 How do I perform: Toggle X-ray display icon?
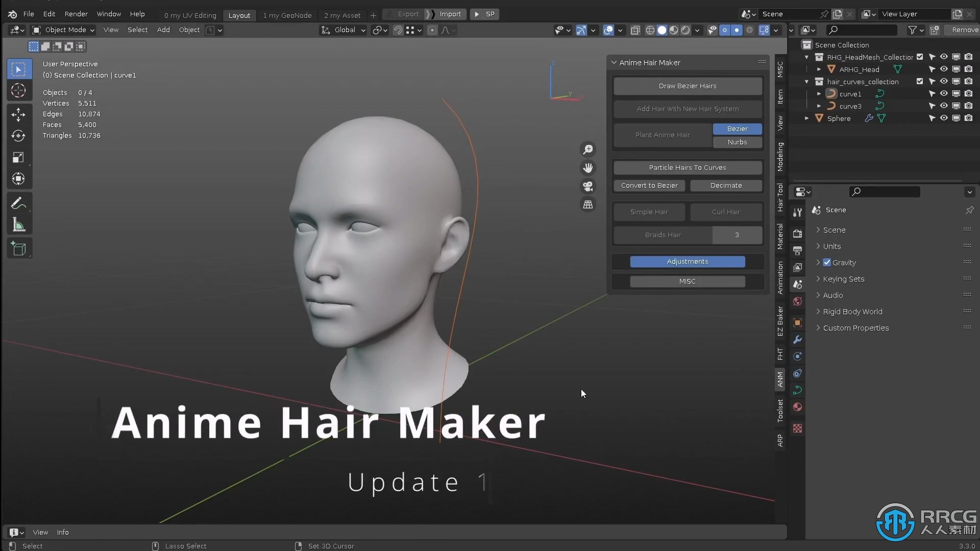635,30
